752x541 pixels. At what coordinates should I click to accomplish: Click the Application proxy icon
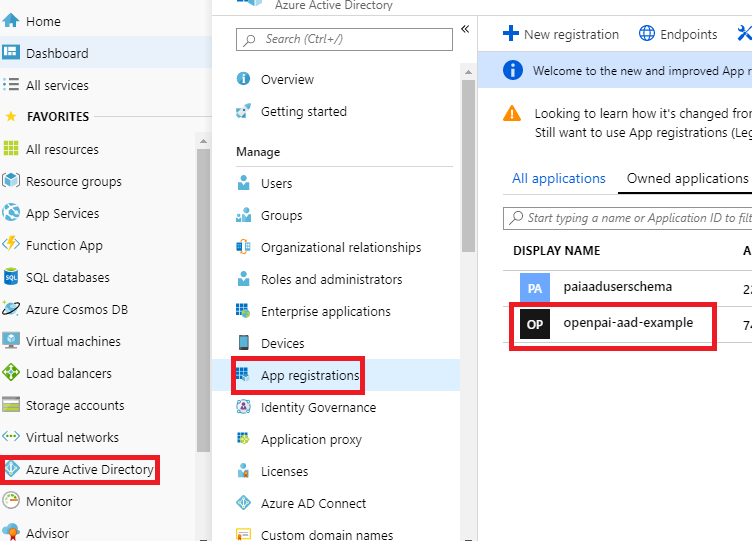[x=243, y=438]
